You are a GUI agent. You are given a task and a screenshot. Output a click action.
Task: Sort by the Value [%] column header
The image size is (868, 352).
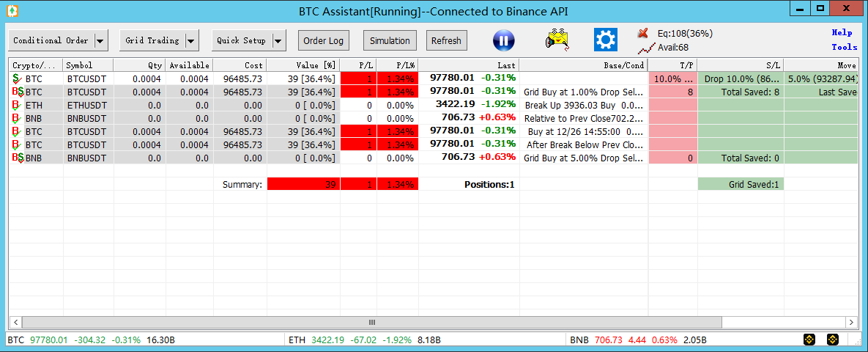point(303,65)
